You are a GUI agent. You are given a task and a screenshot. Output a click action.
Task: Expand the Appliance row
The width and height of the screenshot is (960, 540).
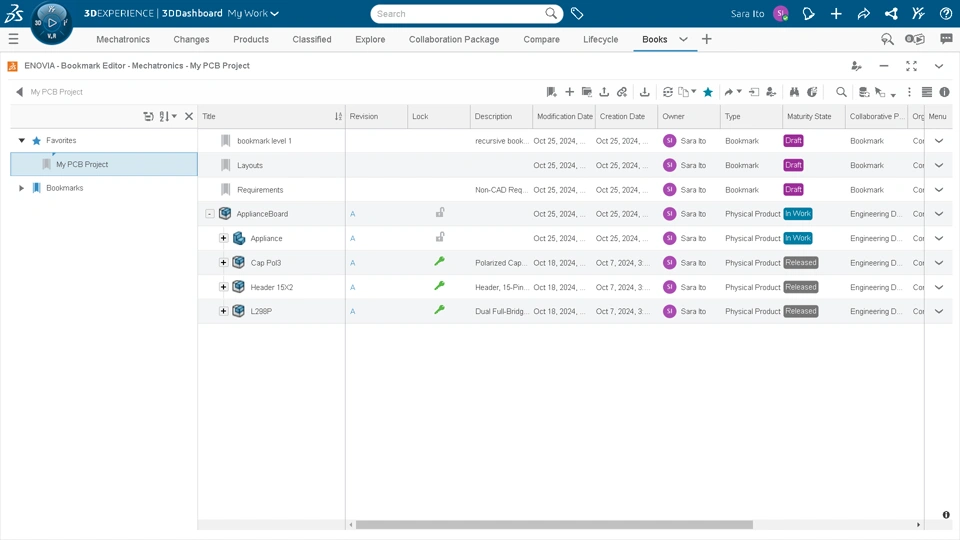click(223, 238)
